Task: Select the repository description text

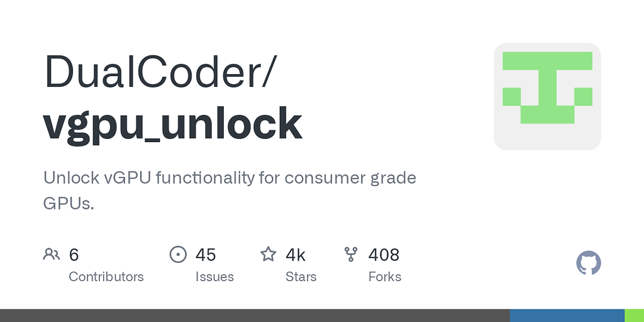Action: [x=230, y=191]
